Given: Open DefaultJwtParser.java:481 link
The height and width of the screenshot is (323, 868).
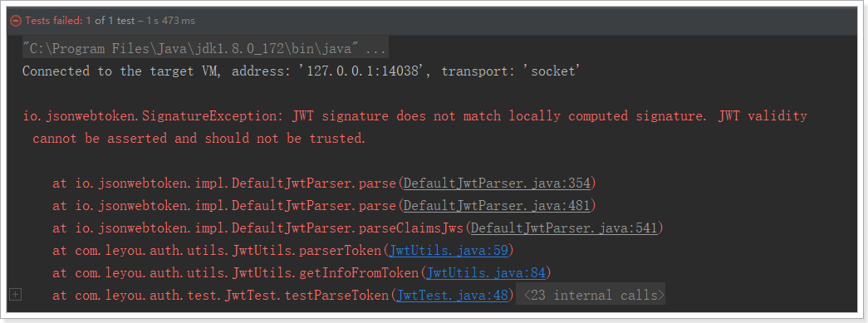Looking at the screenshot, I should (497, 205).
